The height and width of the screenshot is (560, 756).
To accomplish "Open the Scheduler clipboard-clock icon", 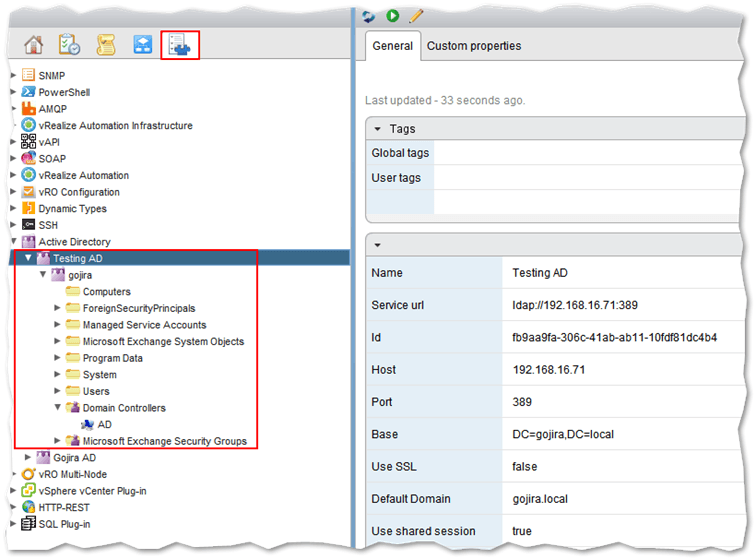I will point(69,44).
